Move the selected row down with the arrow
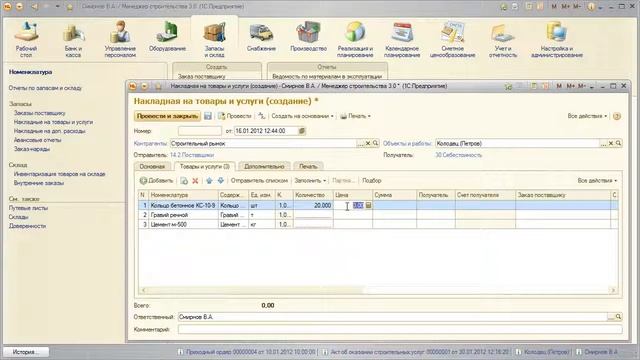This screenshot has height=360, width=640. click(221, 180)
